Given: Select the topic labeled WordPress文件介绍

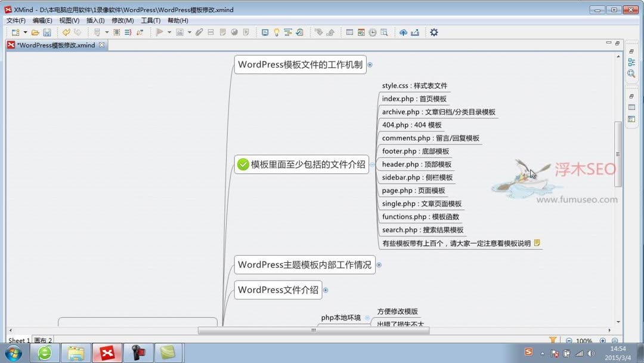Looking at the screenshot, I should [279, 290].
